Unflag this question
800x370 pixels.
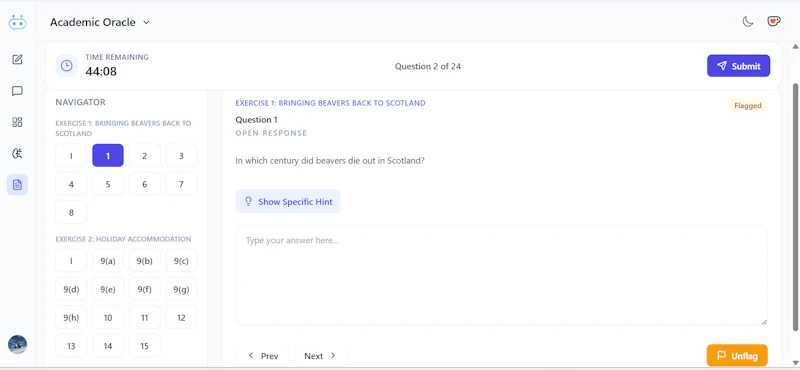[x=737, y=356]
